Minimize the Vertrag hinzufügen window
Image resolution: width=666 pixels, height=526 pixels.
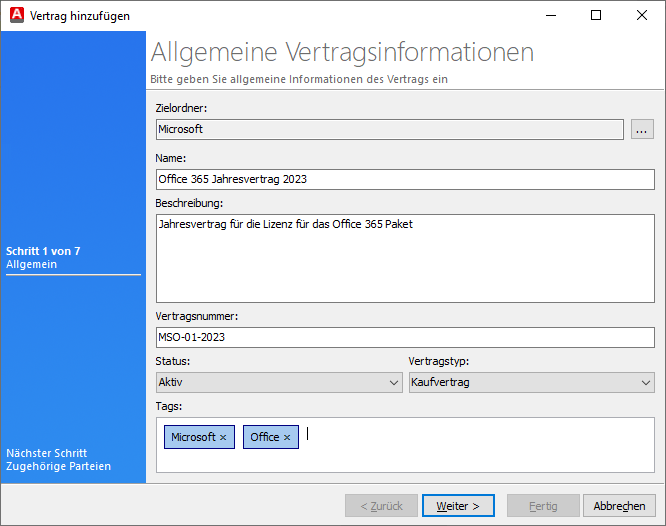551,15
